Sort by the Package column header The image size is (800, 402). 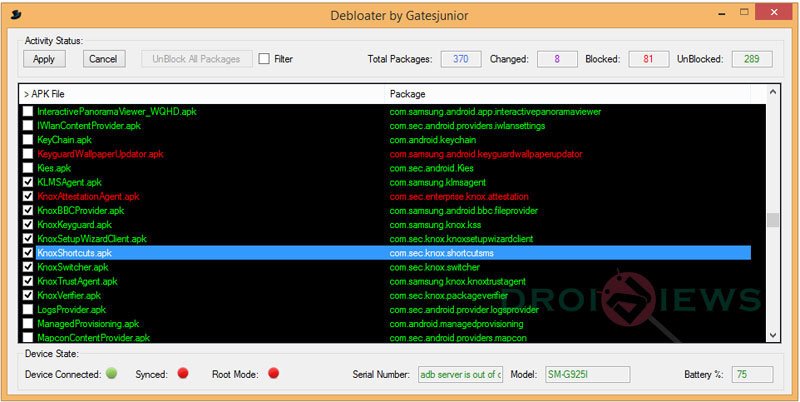(x=567, y=94)
